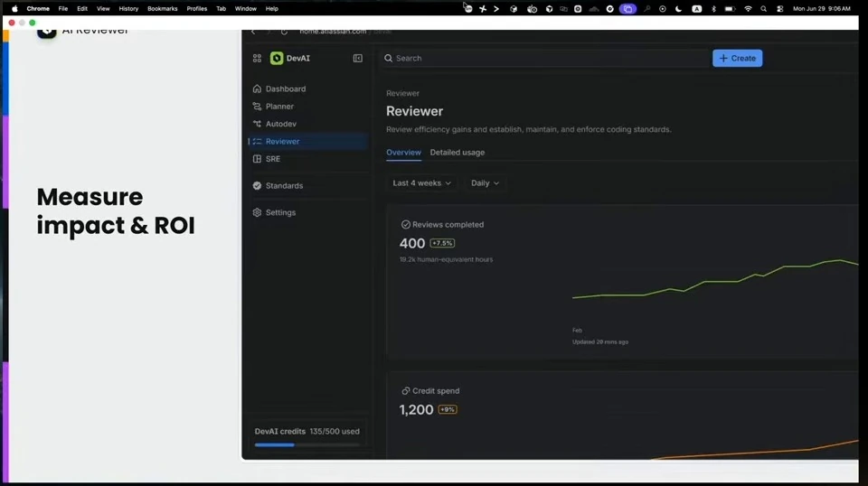
Task: Click in the Search input field
Action: (545, 58)
